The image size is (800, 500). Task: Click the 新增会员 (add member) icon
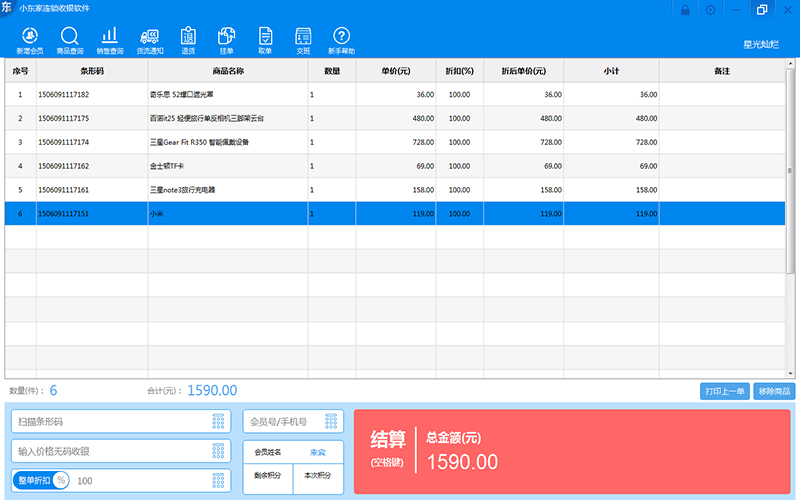[30, 38]
